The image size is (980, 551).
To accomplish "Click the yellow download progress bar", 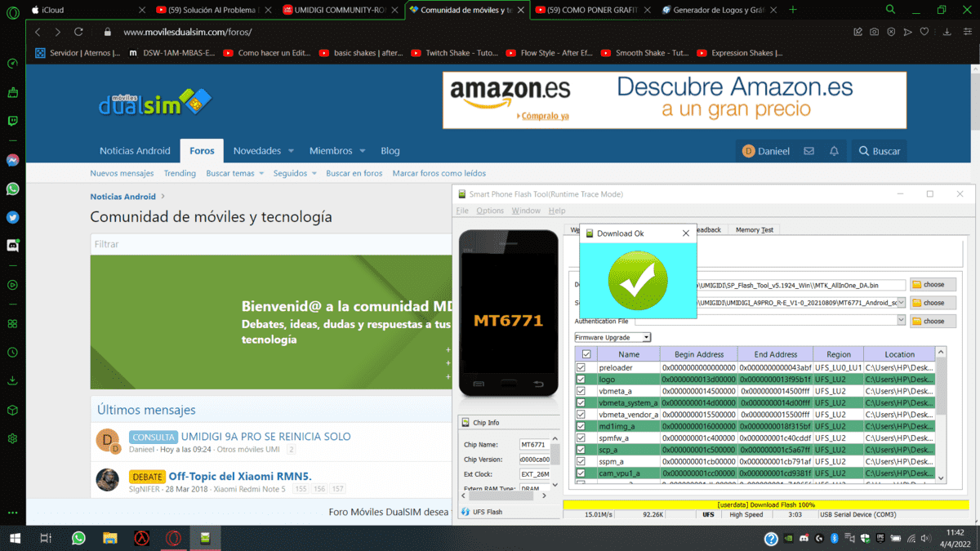I will click(766, 504).
